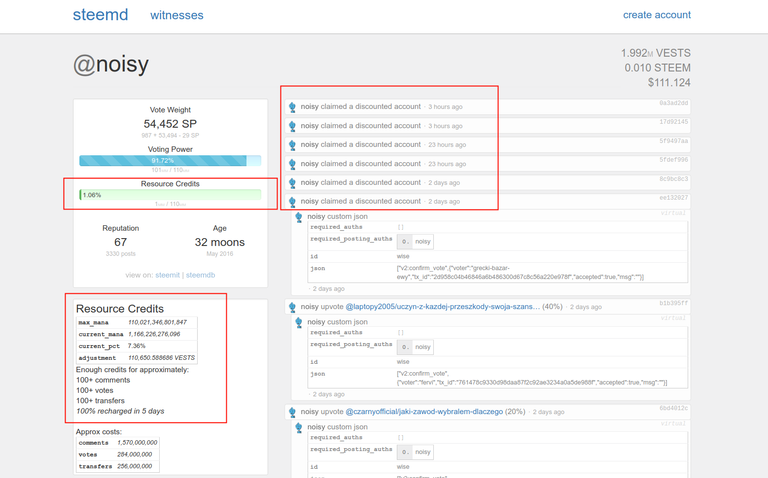Click the 54,452 SP vote weight value

click(x=170, y=124)
